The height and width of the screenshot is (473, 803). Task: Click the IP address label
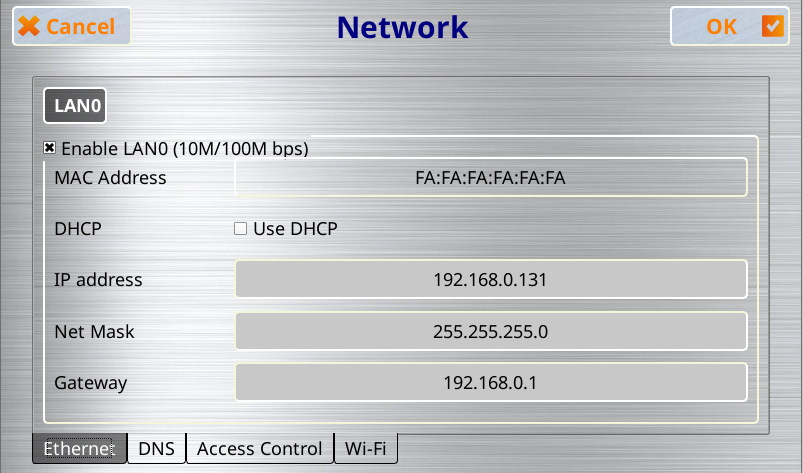[98, 280]
